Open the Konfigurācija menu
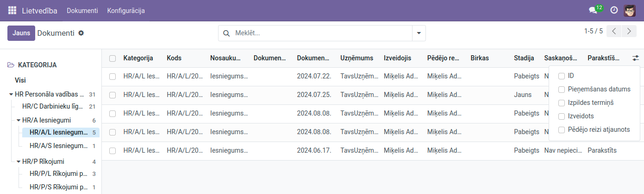This screenshot has height=194, width=644. tap(126, 10)
